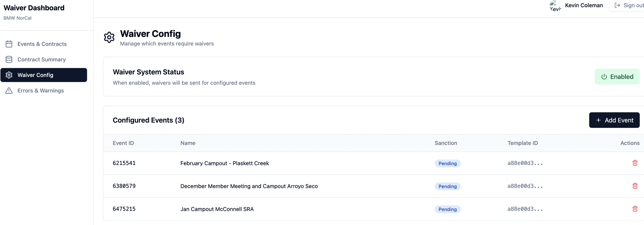The image size is (644, 225).
Task: Disable the Waiver System Status toggle
Action: pyautogui.click(x=617, y=76)
